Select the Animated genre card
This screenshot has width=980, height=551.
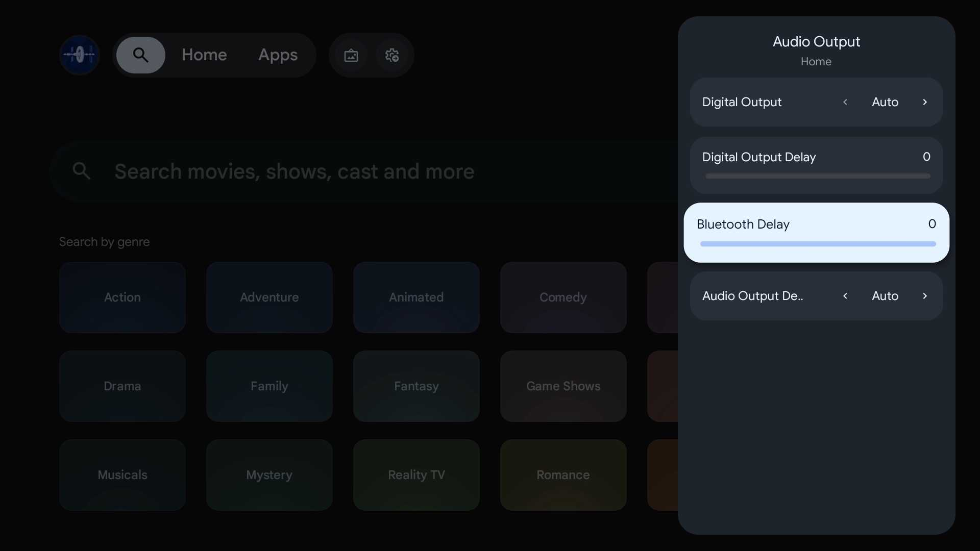point(416,297)
